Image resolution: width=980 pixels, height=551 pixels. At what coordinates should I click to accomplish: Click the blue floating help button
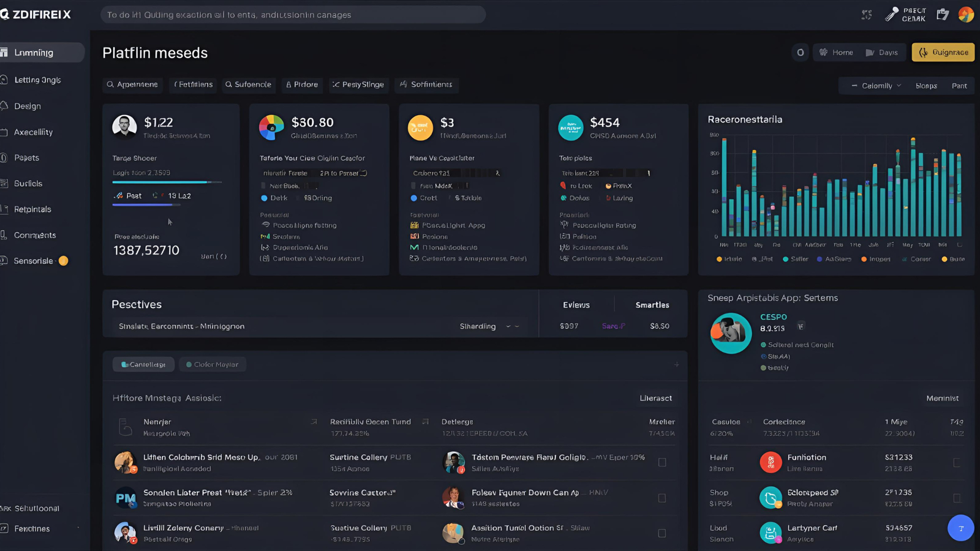point(960,528)
